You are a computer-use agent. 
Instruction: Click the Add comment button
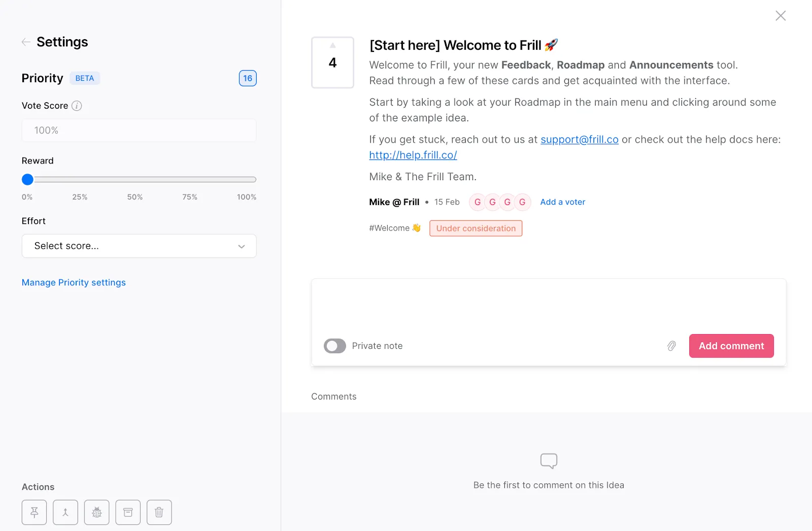pos(731,346)
